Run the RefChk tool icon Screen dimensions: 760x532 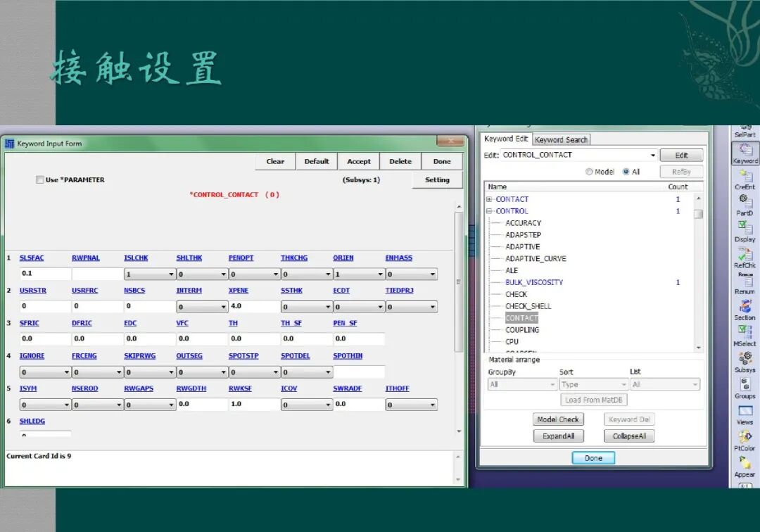point(745,258)
